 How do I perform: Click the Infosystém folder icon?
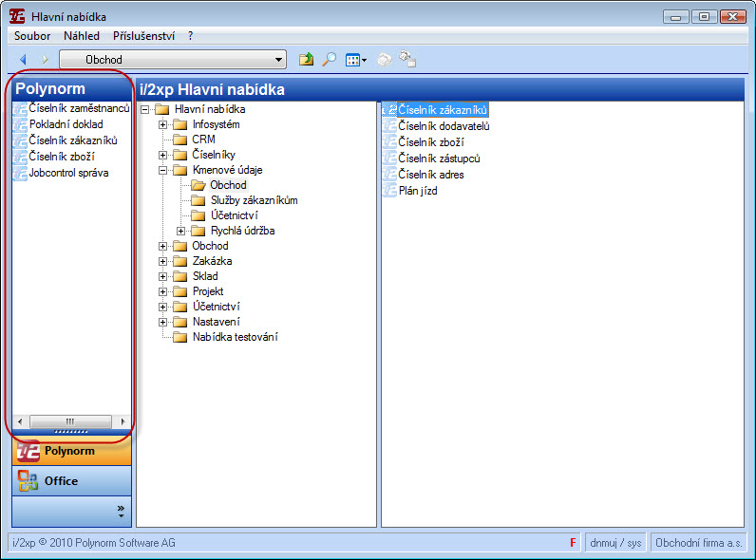[180, 125]
